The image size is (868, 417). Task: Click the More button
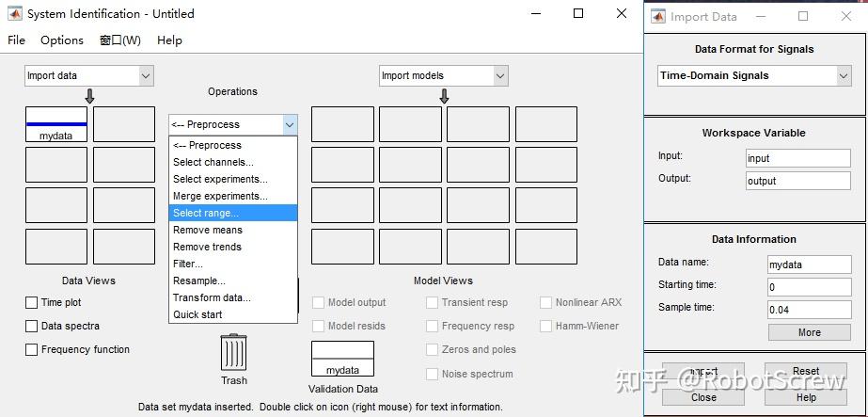[x=810, y=332]
